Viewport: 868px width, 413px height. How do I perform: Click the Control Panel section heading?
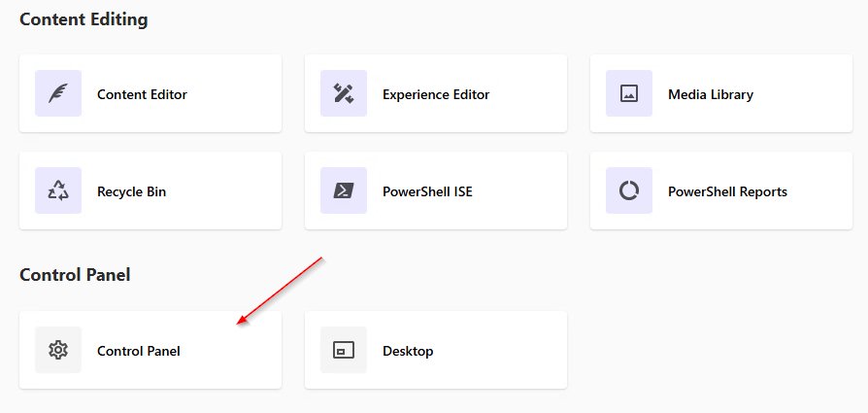(75, 275)
